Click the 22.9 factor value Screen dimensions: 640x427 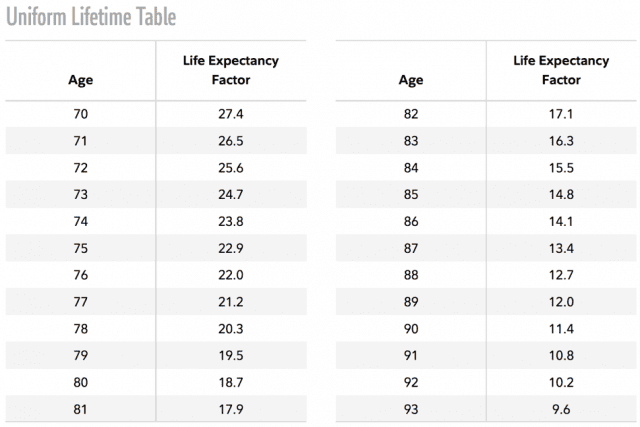point(231,248)
